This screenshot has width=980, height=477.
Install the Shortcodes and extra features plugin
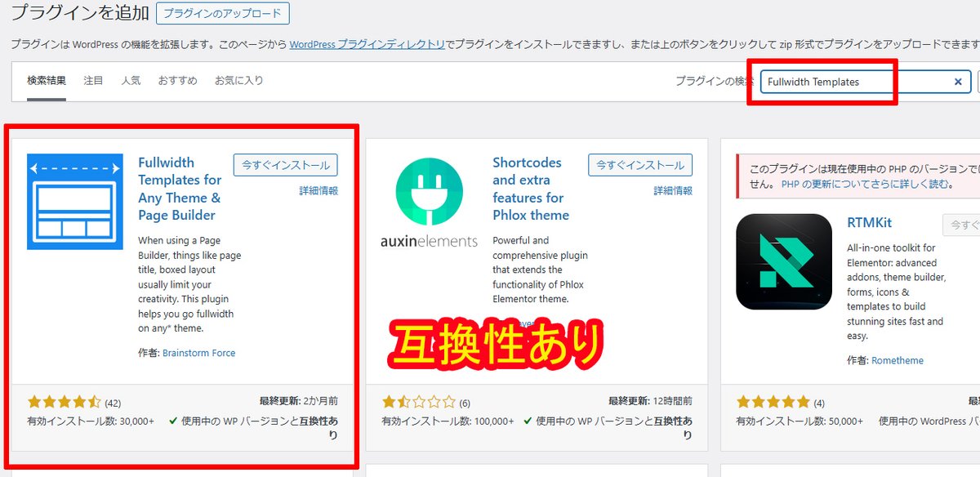pyautogui.click(x=640, y=165)
